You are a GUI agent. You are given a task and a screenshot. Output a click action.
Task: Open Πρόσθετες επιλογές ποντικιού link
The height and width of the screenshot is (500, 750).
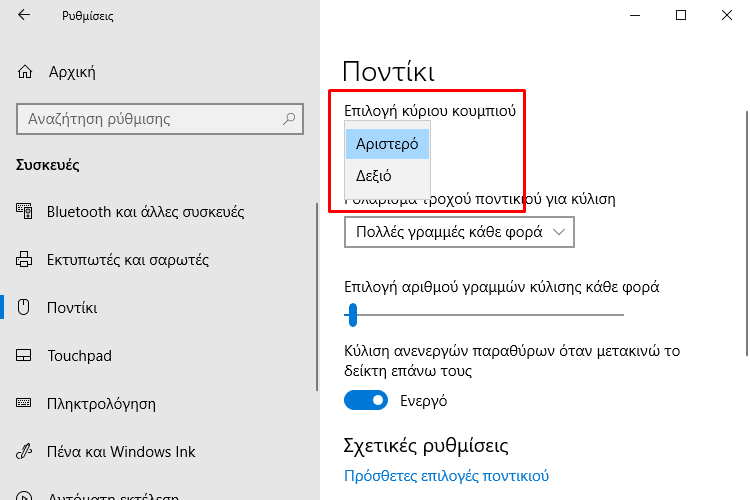(x=446, y=476)
